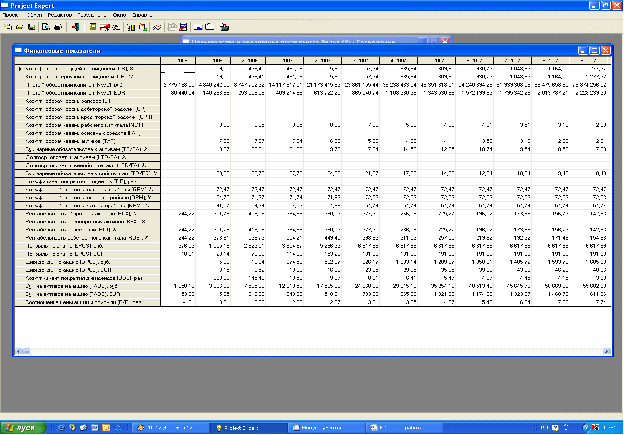Maximize the Финансовые показатели inner window
The height and width of the screenshot is (435, 624).
(x=594, y=51)
